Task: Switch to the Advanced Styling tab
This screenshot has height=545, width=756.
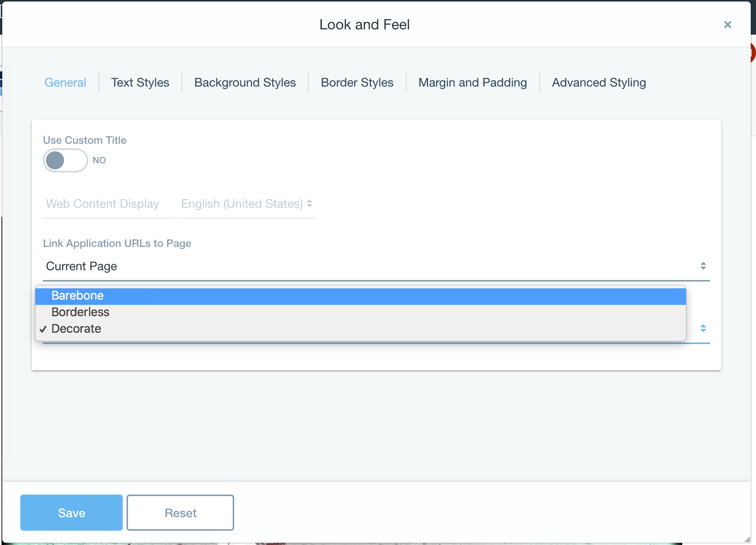Action: [599, 82]
